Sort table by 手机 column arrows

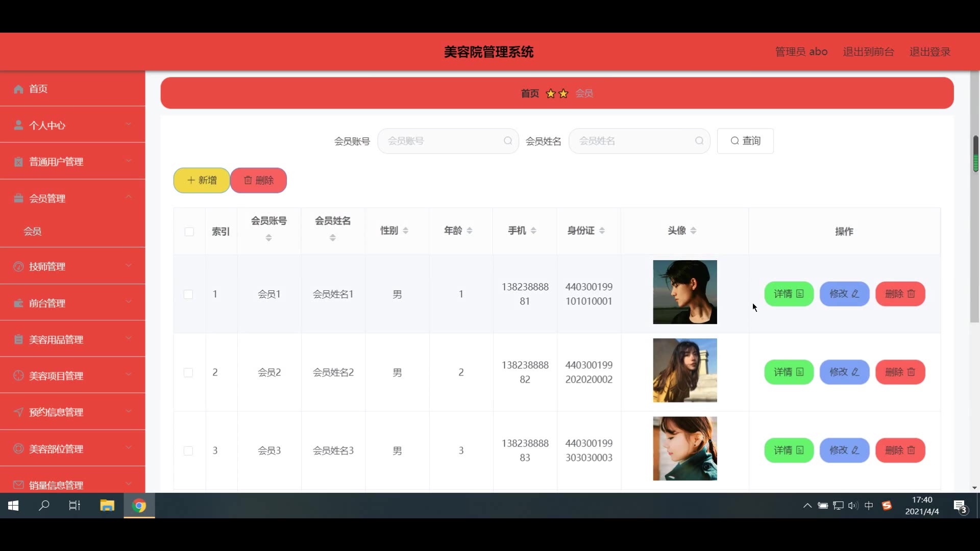pyautogui.click(x=533, y=231)
